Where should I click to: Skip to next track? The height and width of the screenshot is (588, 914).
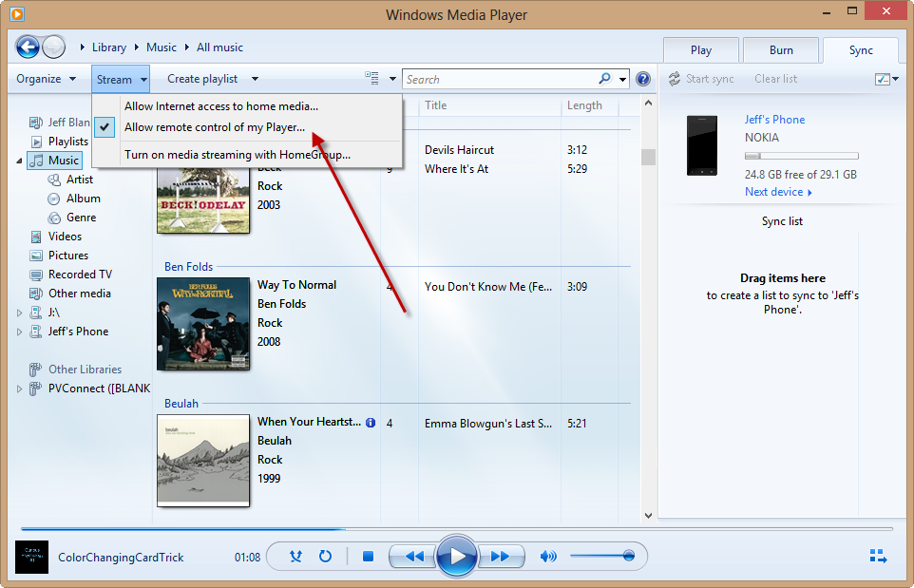click(x=501, y=557)
